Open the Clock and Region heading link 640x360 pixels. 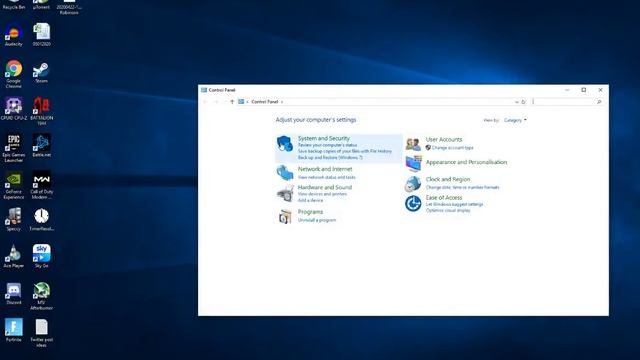click(x=448, y=179)
